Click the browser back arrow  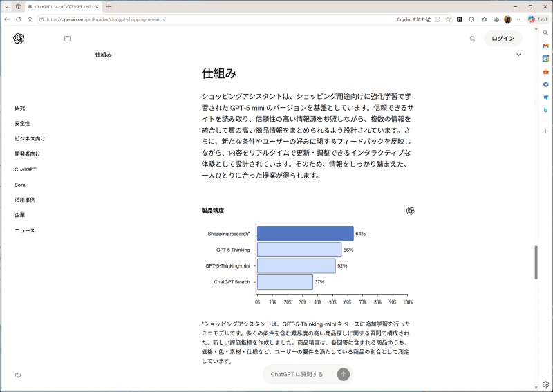point(7,19)
